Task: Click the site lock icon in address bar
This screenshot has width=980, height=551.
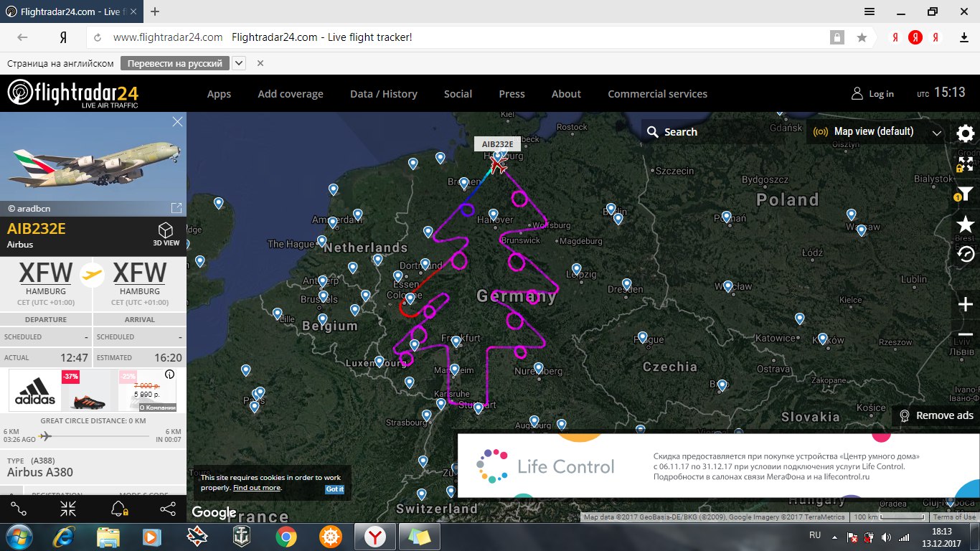Action: tap(837, 38)
